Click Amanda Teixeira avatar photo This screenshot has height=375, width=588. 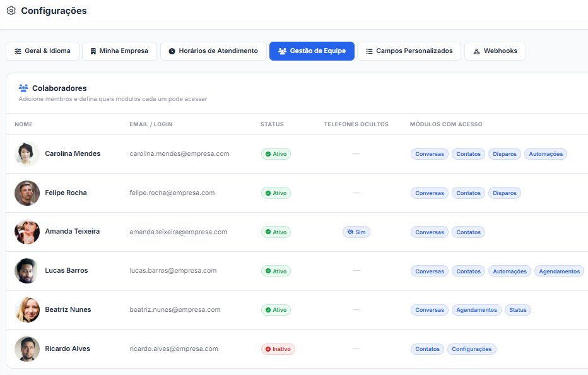pyautogui.click(x=27, y=232)
